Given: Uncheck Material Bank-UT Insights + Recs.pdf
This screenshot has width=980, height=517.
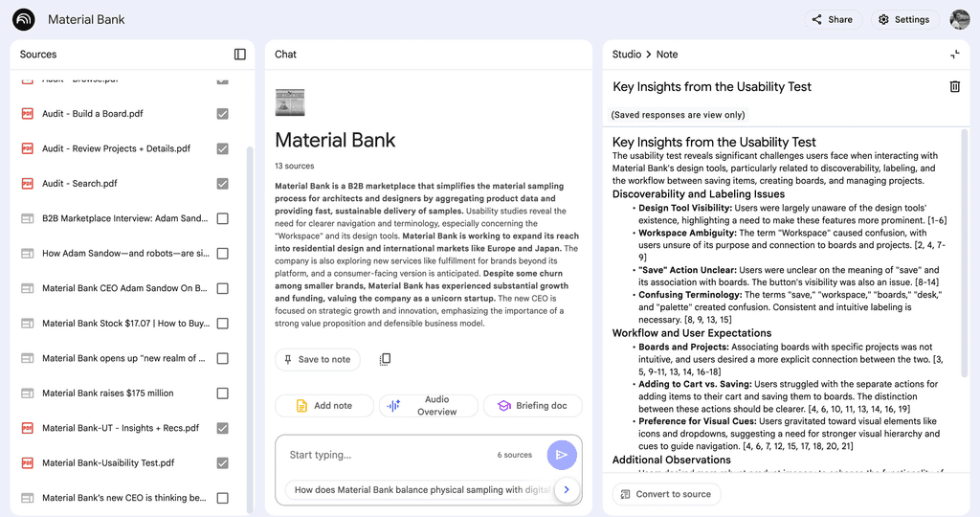Looking at the screenshot, I should pyautogui.click(x=222, y=428).
